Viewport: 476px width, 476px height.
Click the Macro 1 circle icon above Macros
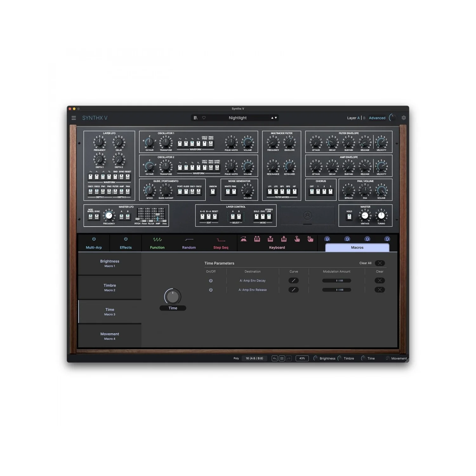click(327, 239)
